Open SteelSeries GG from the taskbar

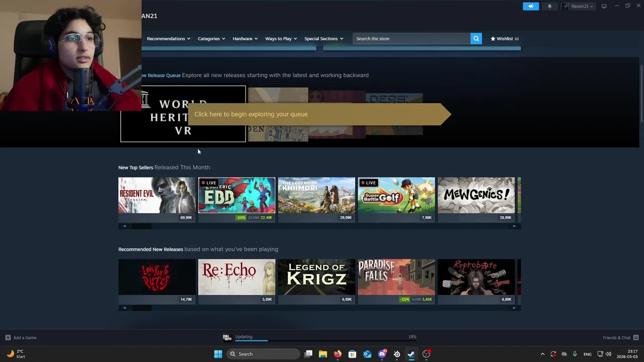[396, 354]
